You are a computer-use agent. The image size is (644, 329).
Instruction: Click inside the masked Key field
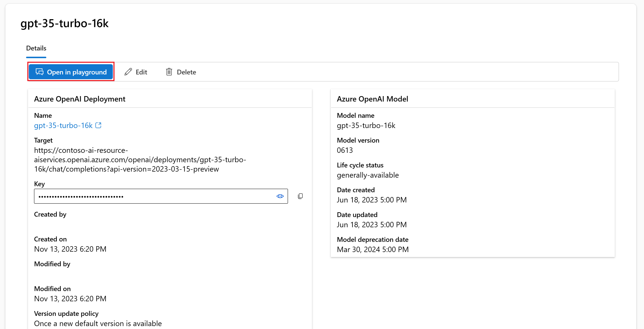[161, 196]
